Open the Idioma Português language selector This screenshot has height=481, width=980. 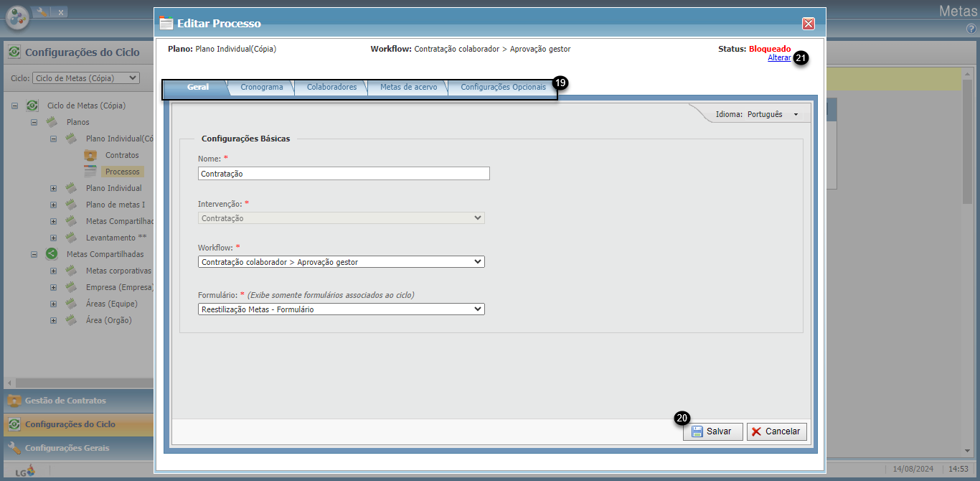pyautogui.click(x=757, y=114)
